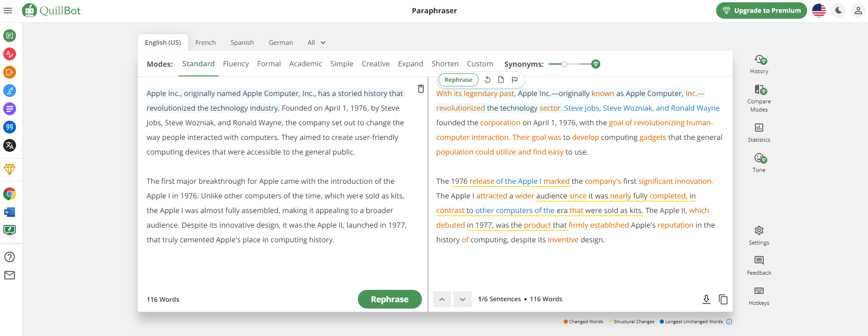Open the Hotkeys reference
Screen dimensions: 868x336
coord(759,296)
